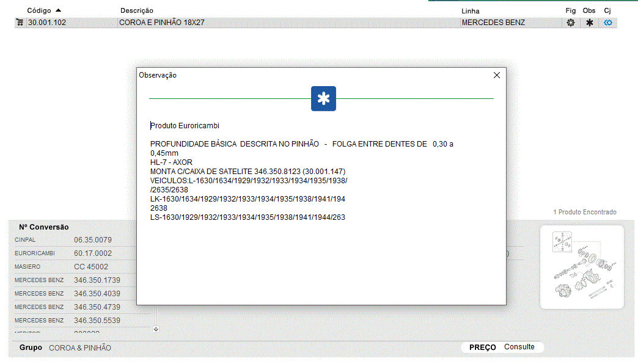Viewport: 638px width, 364px height.
Task: Close the Observação dialog
Action: tap(496, 75)
